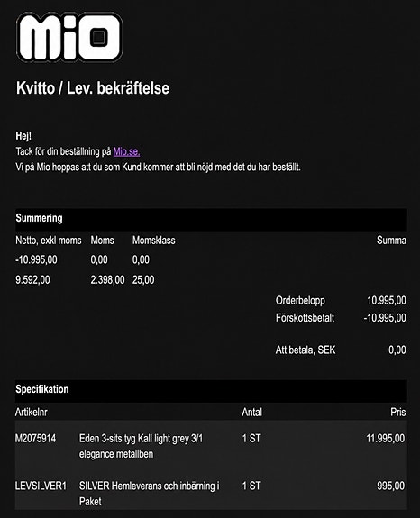Click the Summa column header
Screen dimensions: 420x518
(391, 241)
